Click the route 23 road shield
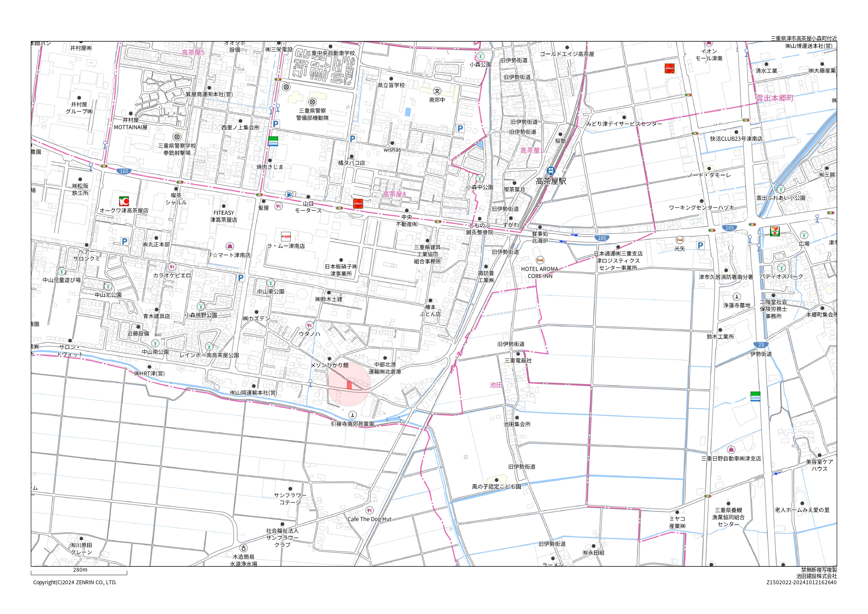This screenshot has width=868, height=614. coord(761,345)
